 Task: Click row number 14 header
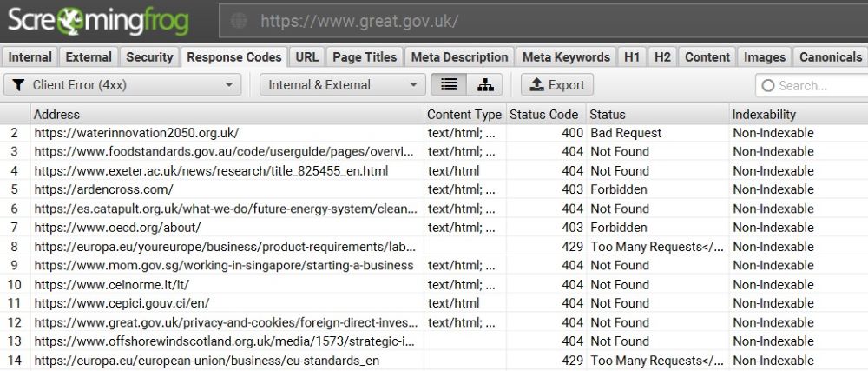coord(15,361)
